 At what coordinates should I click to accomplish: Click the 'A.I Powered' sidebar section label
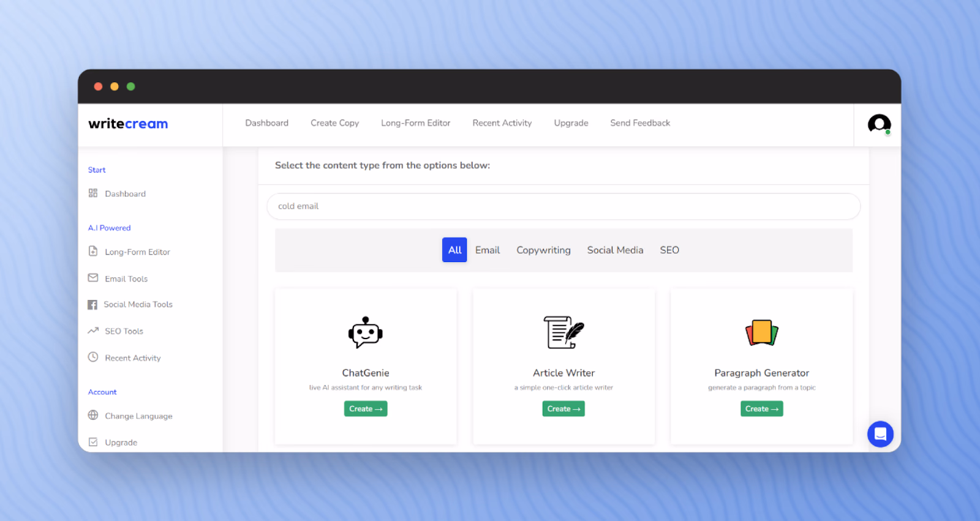tap(109, 228)
